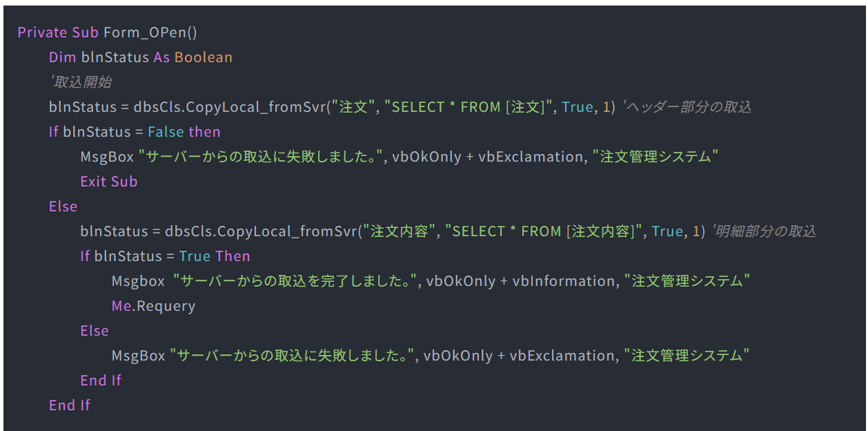The image size is (868, 431).
Task: Click the 取込開始 comment line
Action: point(80,82)
